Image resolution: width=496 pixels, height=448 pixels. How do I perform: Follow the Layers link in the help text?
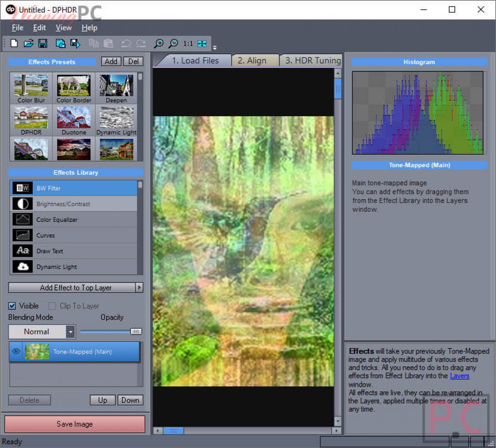tap(460, 376)
